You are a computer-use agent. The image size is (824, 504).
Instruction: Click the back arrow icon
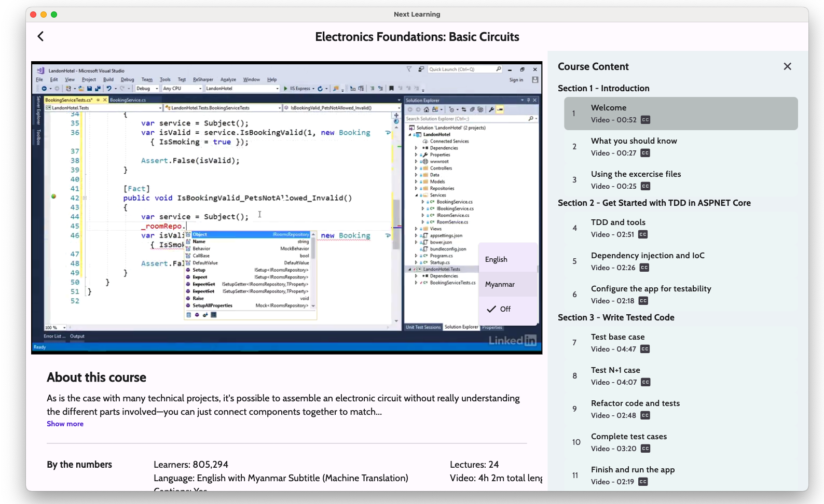tap(40, 36)
